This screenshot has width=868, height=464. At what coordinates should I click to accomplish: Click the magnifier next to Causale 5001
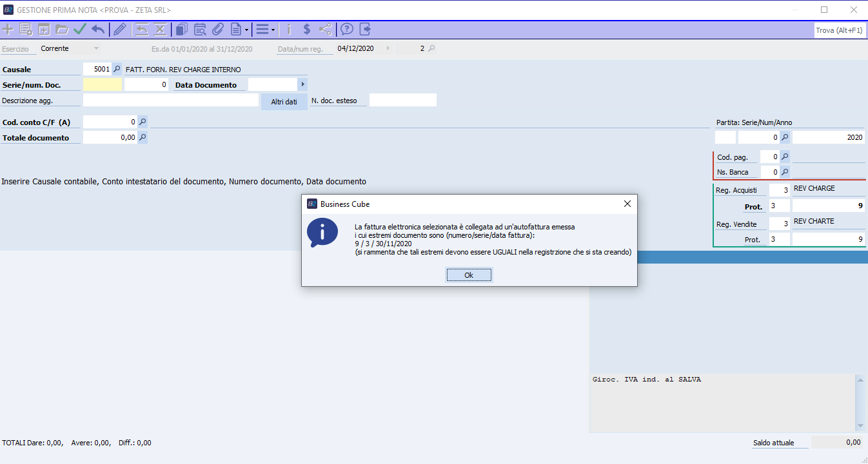point(117,69)
